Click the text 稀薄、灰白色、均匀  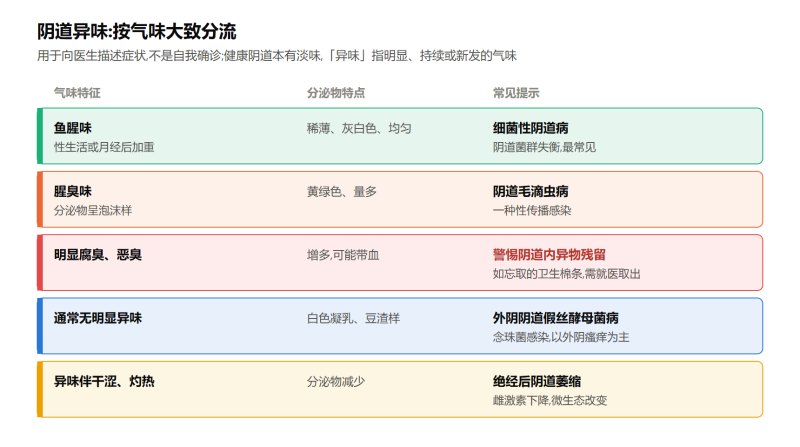point(359,128)
